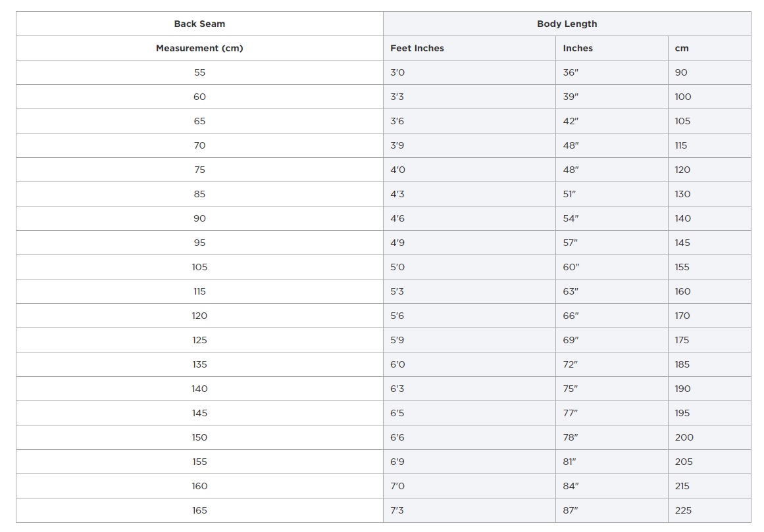Image resolution: width=764 pixels, height=532 pixels.
Task: Select the 57″ inches cell
Action: (x=612, y=243)
